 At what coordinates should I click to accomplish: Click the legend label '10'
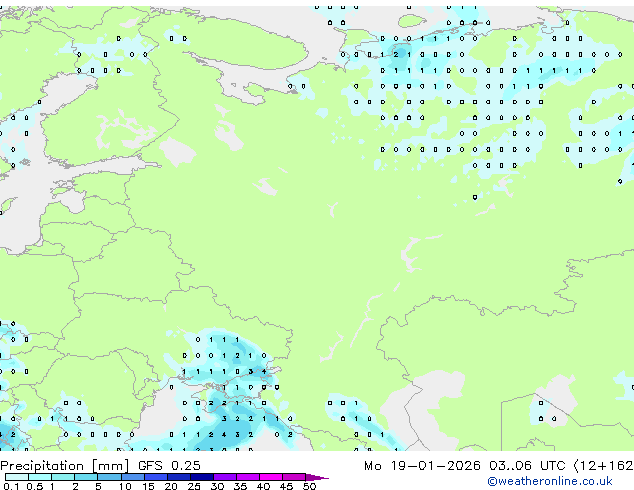click(125, 486)
